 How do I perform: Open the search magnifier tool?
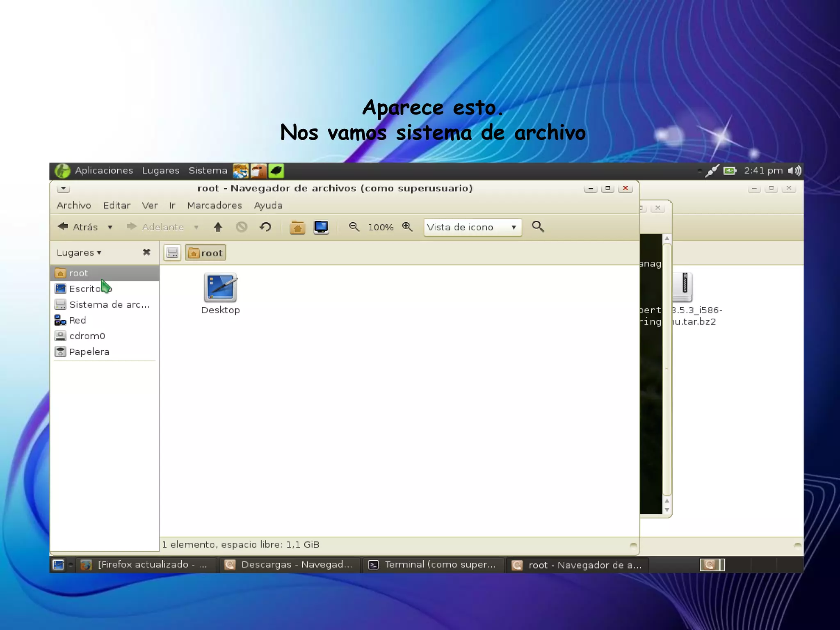pos(538,227)
